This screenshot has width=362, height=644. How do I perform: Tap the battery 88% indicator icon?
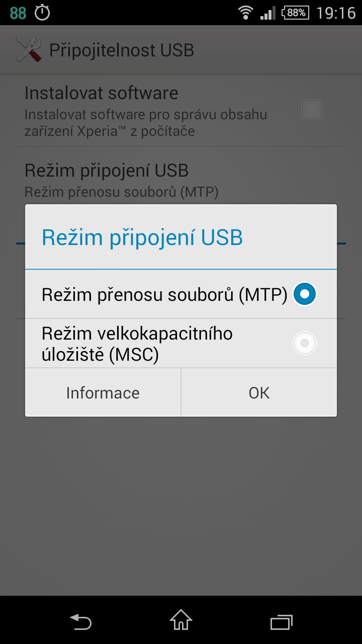pyautogui.click(x=296, y=13)
